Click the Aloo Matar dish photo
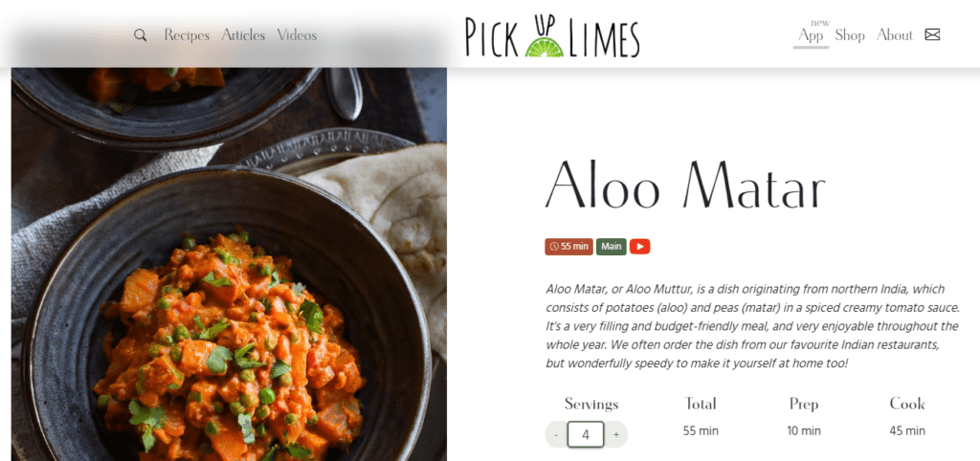This screenshot has height=461, width=980. point(229,264)
